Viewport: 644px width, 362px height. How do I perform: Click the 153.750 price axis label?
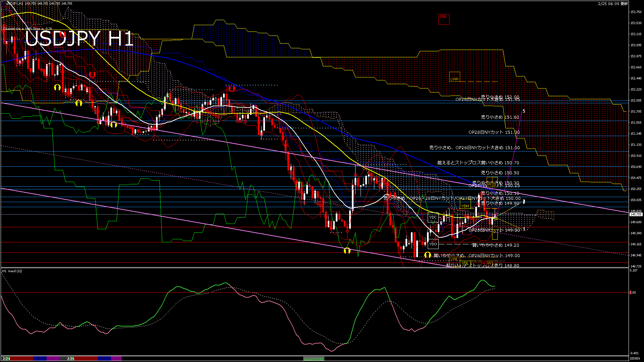[x=636, y=12]
